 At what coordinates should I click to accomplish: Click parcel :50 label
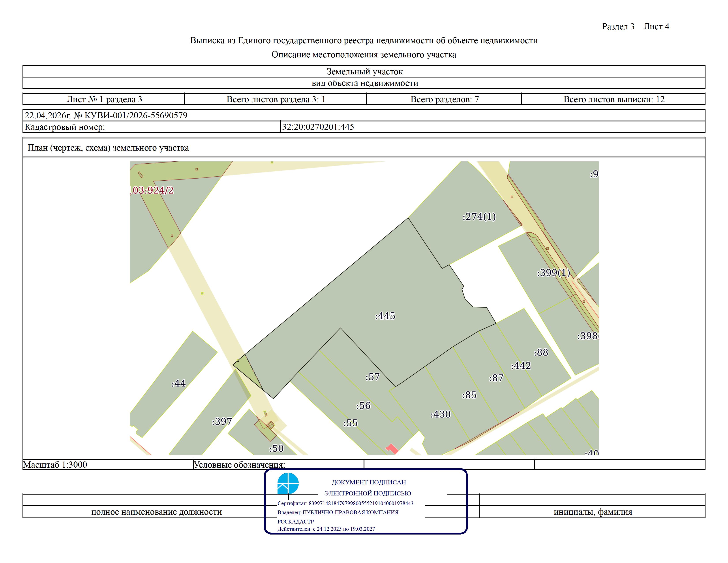[276, 449]
